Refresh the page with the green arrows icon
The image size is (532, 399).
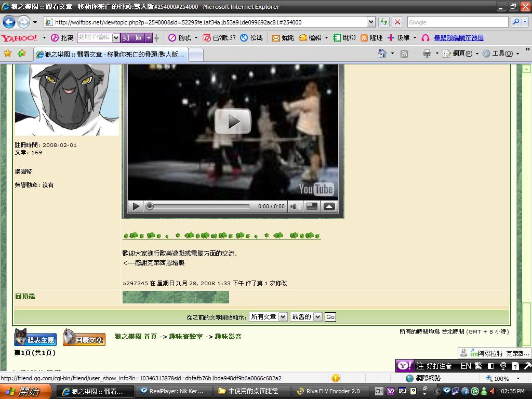click(384, 22)
